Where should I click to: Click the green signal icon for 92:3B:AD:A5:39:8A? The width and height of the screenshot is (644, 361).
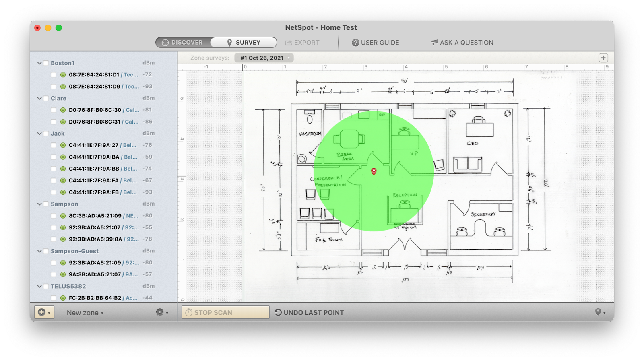click(x=63, y=239)
